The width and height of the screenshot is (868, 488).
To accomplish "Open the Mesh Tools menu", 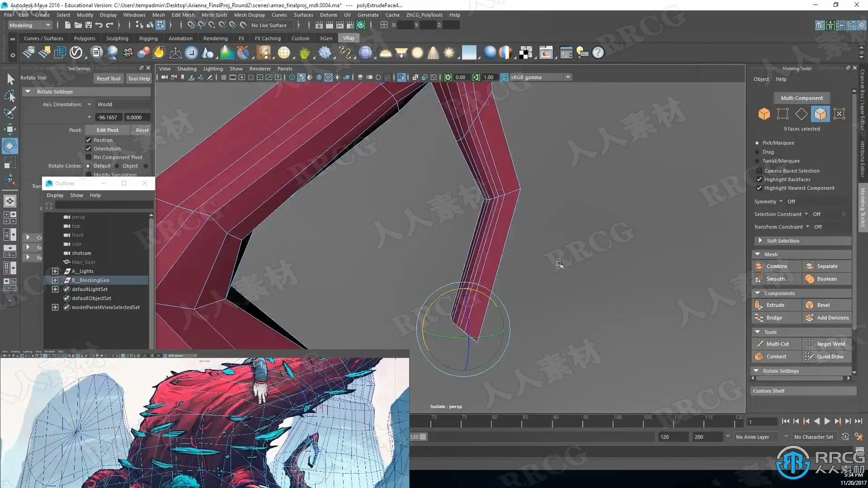I will point(214,15).
